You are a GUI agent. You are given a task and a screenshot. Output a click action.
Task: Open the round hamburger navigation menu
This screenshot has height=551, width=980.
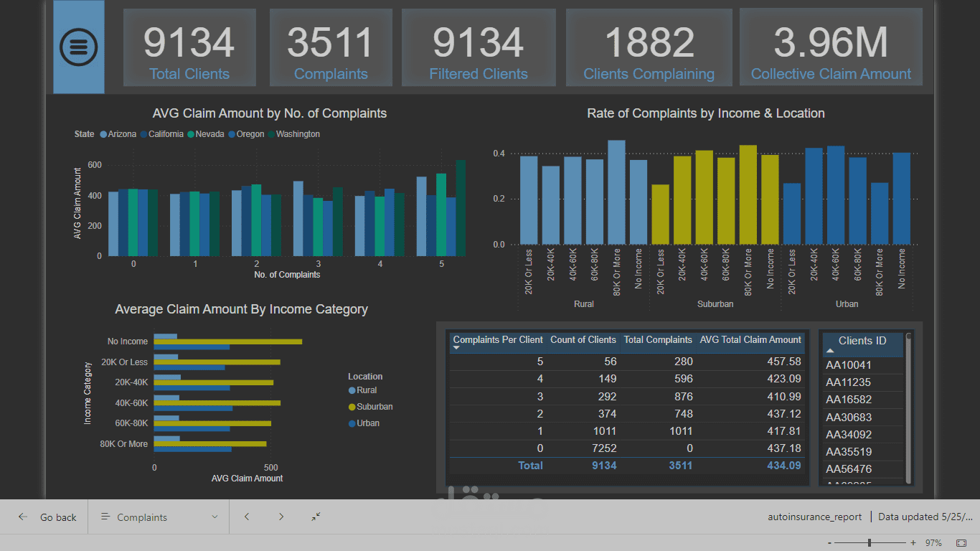click(x=79, y=47)
